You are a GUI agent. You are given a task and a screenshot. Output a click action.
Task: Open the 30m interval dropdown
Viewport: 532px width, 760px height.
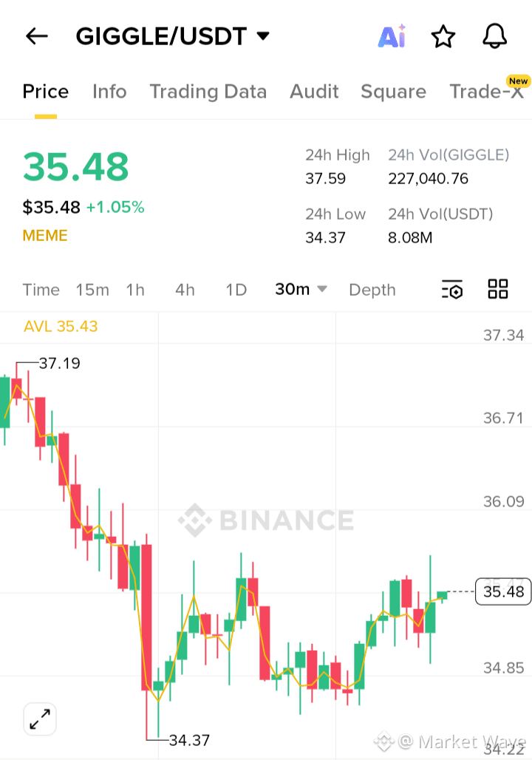pyautogui.click(x=301, y=289)
